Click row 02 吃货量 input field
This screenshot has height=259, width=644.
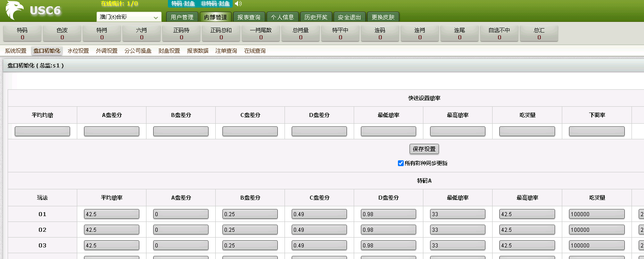(x=596, y=230)
